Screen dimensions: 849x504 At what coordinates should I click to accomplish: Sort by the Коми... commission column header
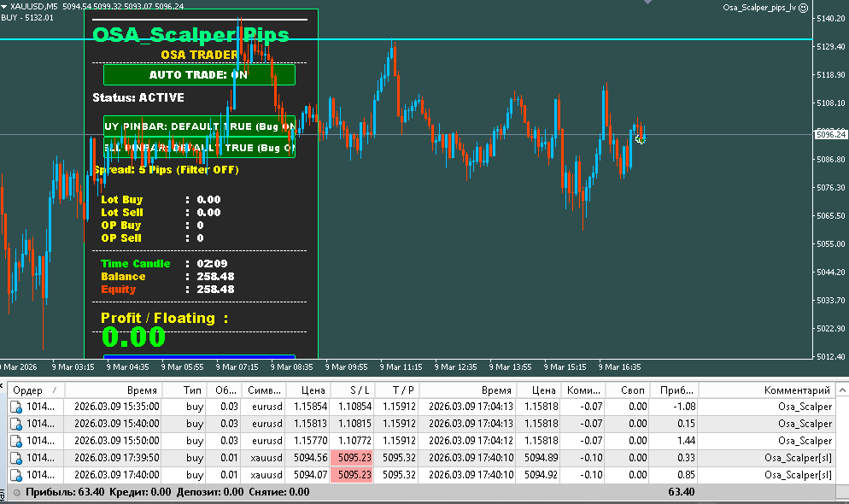click(x=583, y=390)
